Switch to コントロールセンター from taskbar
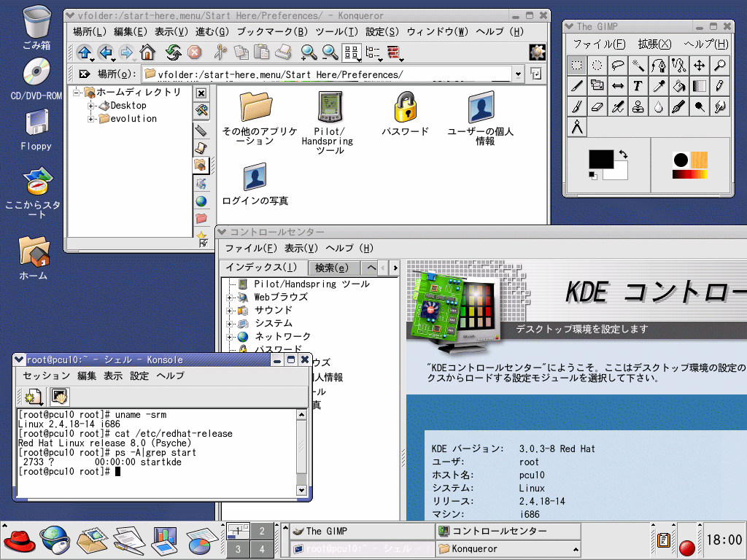747x560 pixels. click(508, 531)
